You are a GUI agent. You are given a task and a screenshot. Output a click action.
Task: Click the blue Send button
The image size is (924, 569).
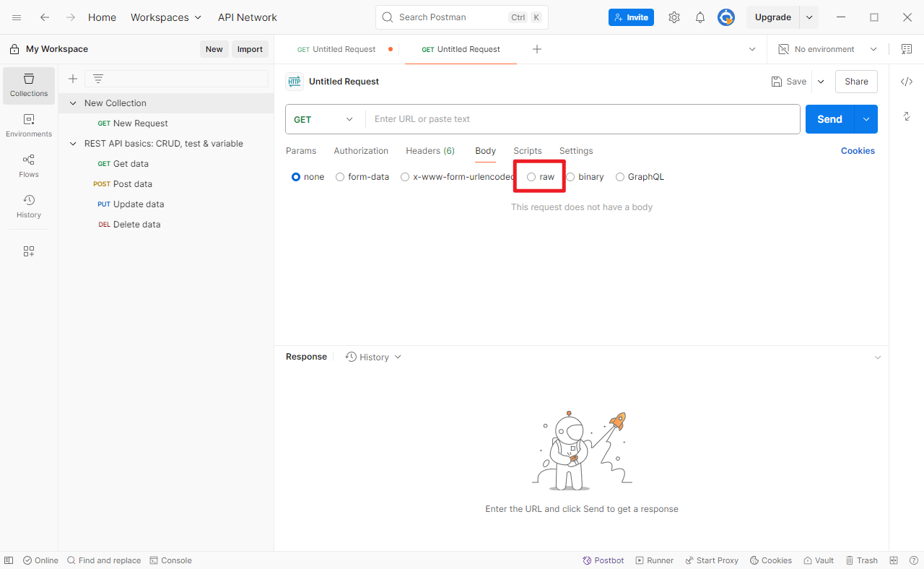(x=830, y=119)
